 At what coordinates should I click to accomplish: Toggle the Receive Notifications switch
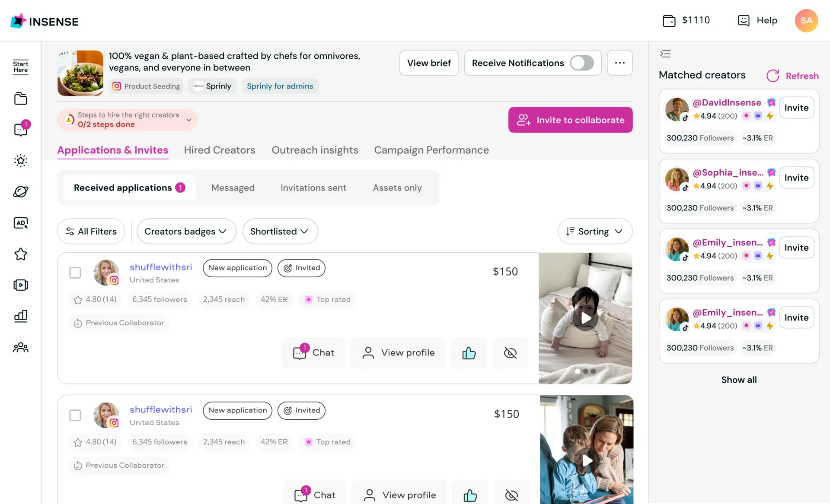582,63
